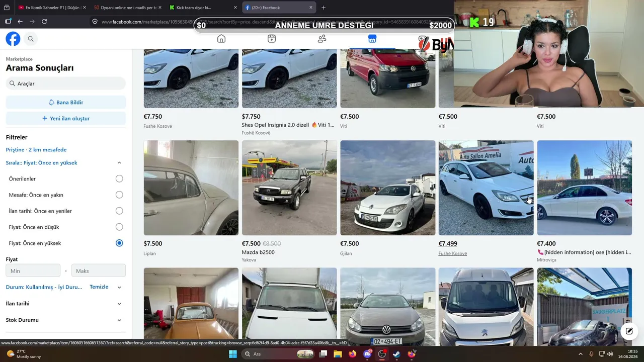Expand the Durum condition filter chevron

[x=119, y=288]
